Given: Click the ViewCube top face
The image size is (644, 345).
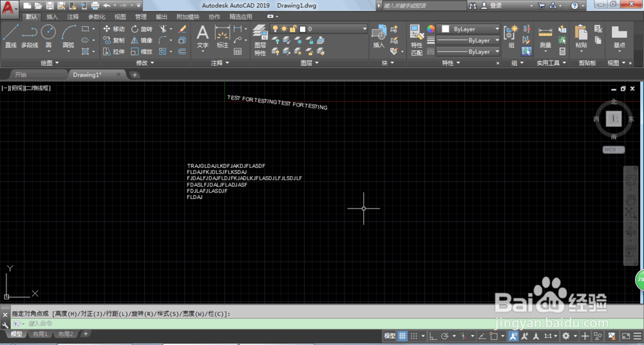Looking at the screenshot, I should coord(614,120).
